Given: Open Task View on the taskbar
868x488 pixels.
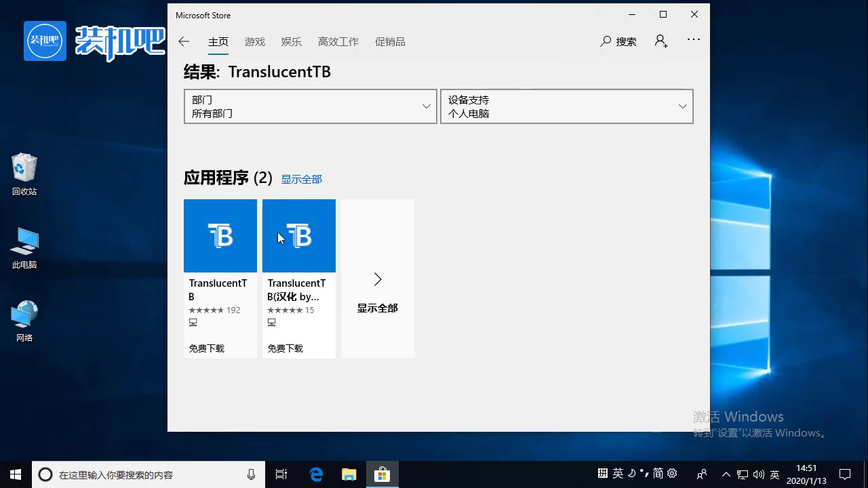Looking at the screenshot, I should pyautogui.click(x=281, y=474).
